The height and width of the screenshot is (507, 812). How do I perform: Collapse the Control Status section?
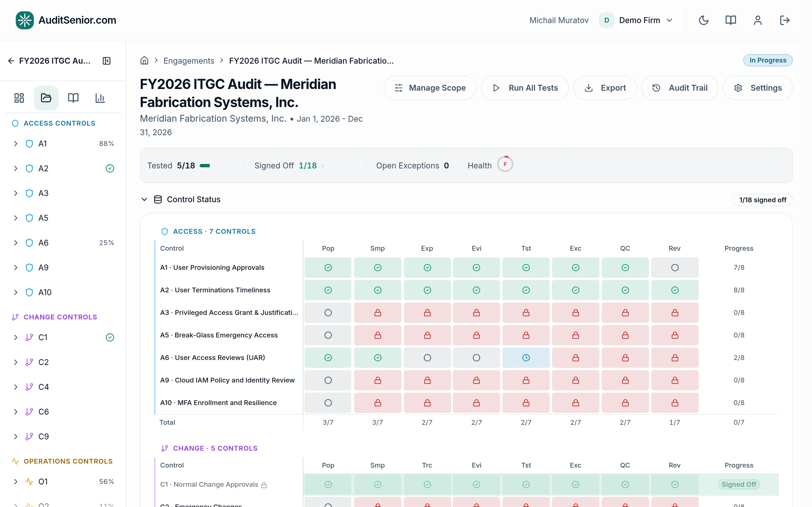click(144, 199)
